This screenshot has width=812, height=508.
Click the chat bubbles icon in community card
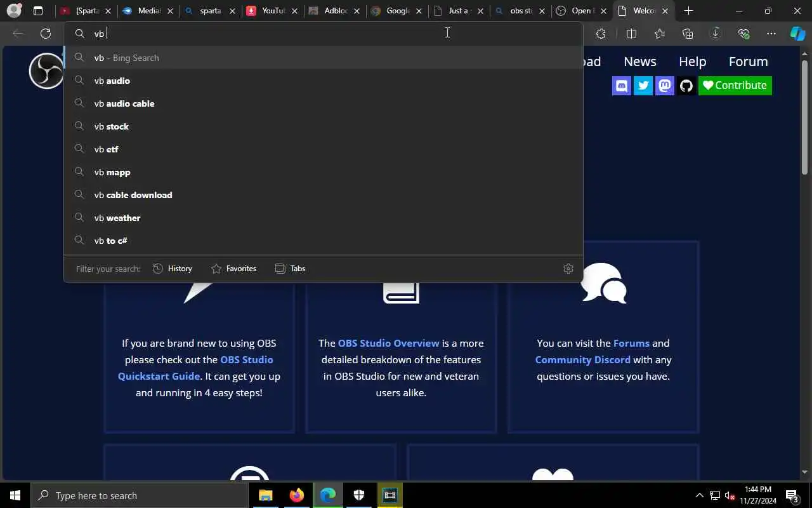coord(603,283)
